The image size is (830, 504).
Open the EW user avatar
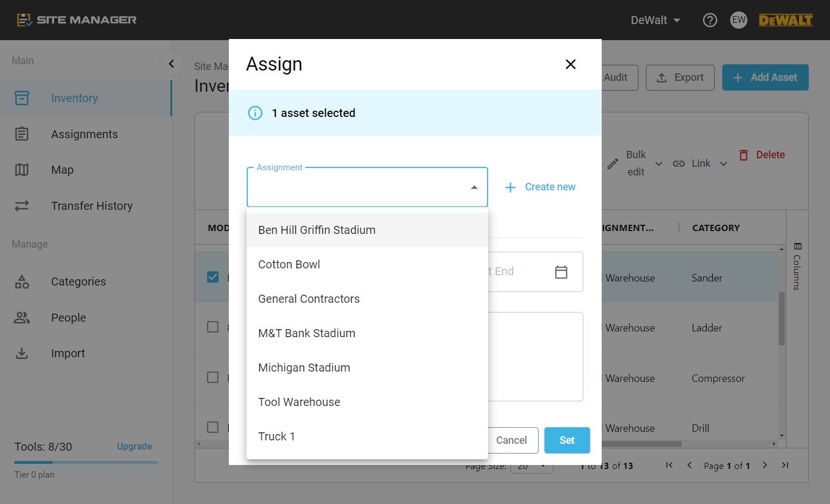tap(739, 20)
